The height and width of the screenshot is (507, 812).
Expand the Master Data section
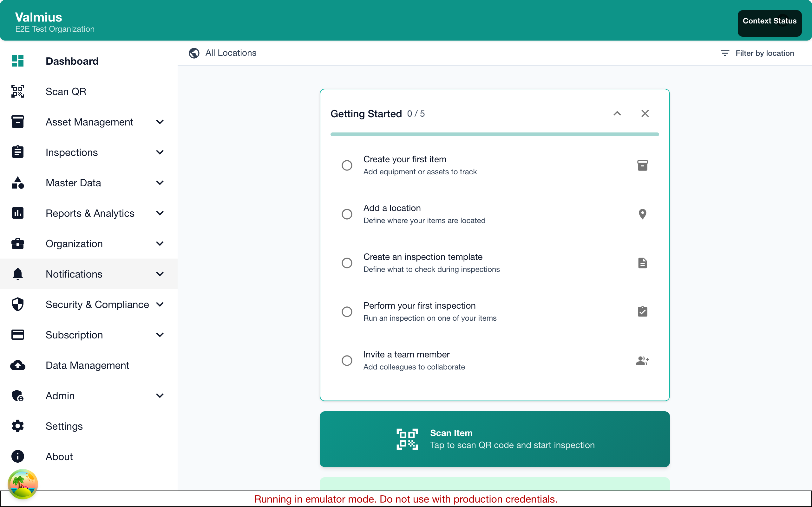160,183
